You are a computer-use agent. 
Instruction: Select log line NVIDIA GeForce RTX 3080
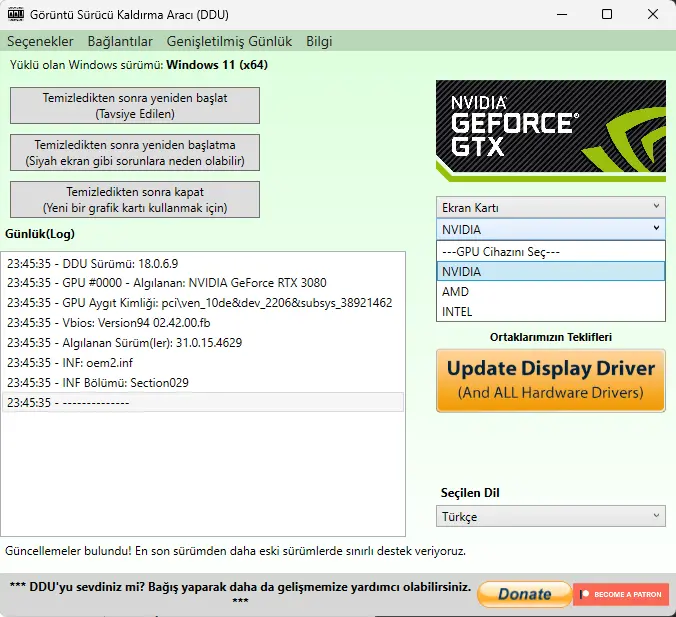203,283
